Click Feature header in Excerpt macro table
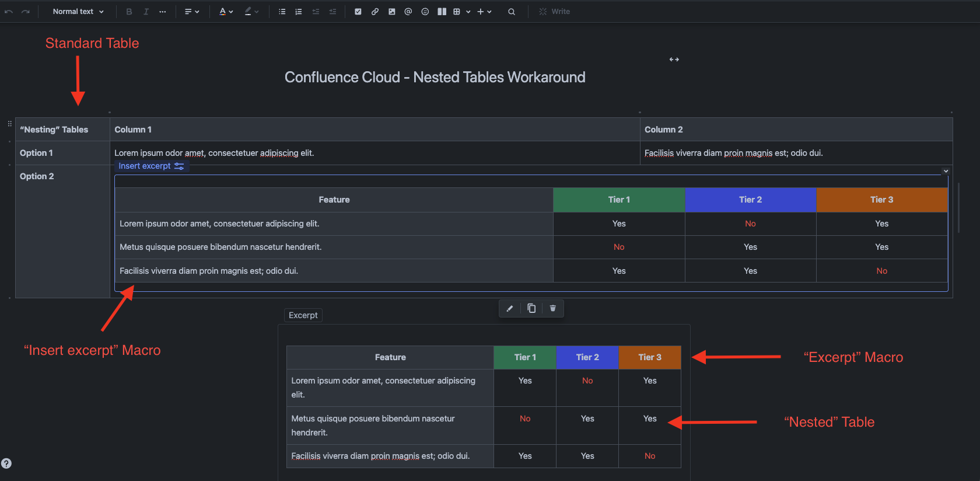Viewport: 980px width, 481px height. 390,357
